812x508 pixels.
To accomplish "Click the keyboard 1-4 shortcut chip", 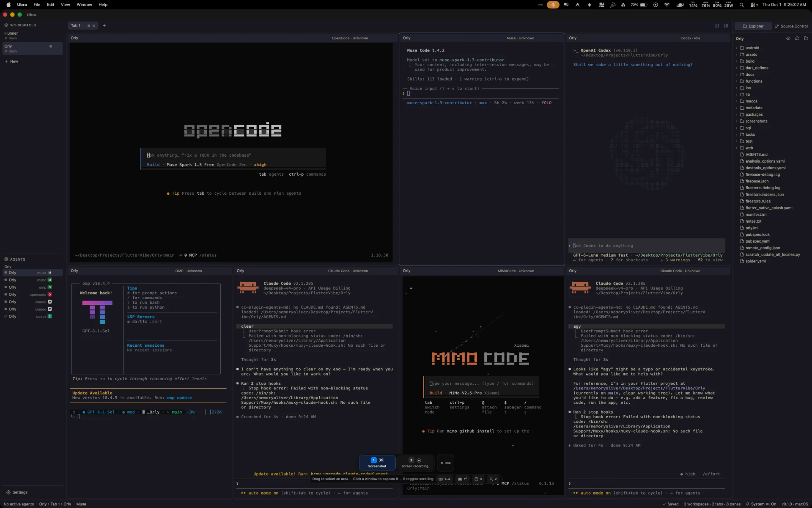I will tap(444, 479).
